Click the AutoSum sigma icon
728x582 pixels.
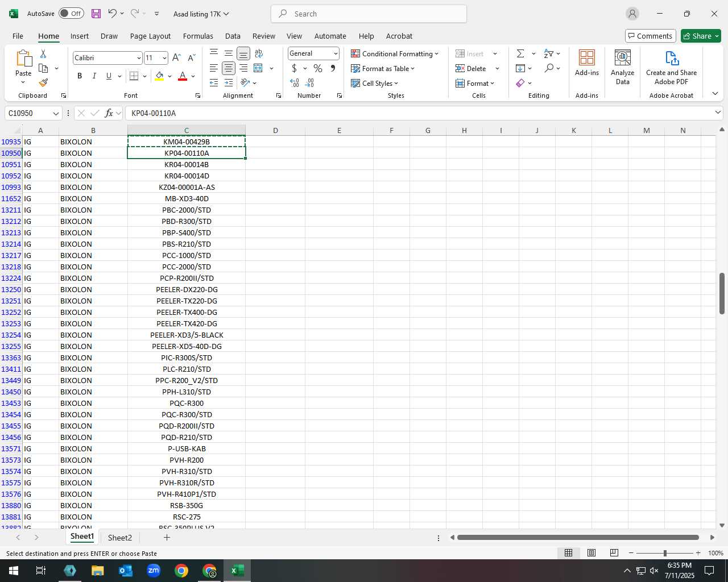coord(520,53)
